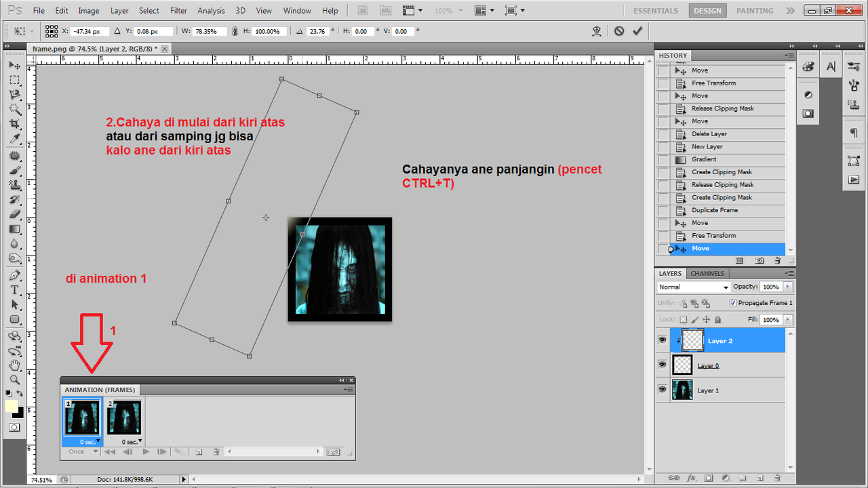Switch to the PAINTING workspace
The height and width of the screenshot is (488, 868).
coord(754,10)
